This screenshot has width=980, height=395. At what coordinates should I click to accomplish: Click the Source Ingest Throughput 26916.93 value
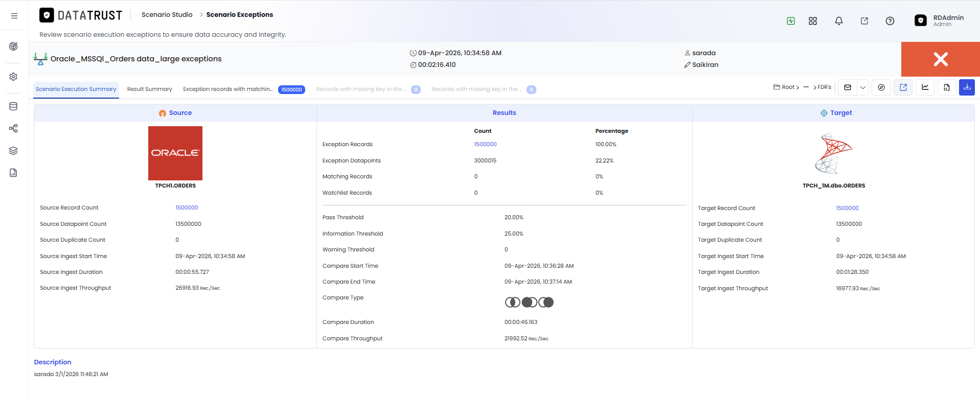[197, 288]
